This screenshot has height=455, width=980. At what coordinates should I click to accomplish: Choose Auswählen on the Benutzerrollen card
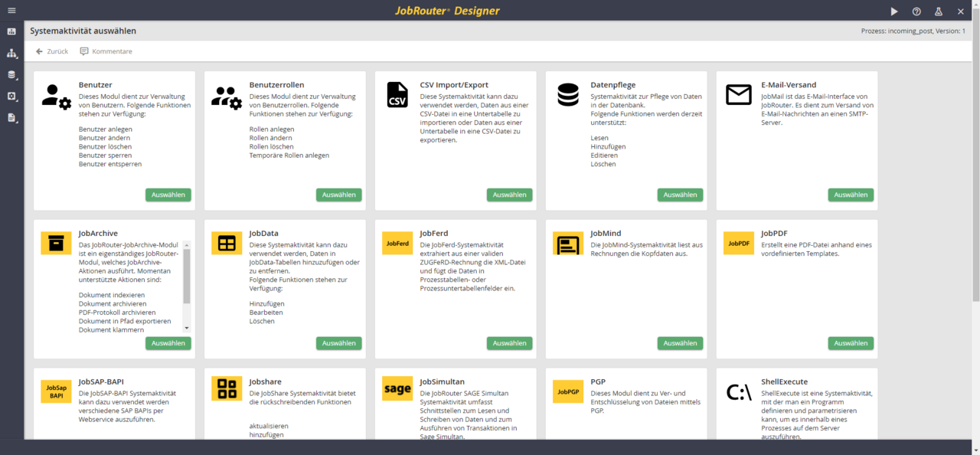coord(339,195)
